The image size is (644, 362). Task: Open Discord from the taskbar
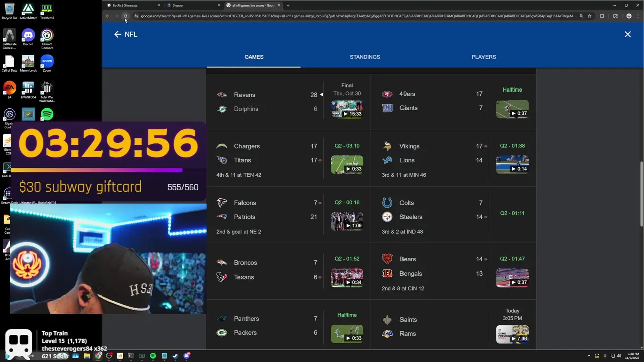pyautogui.click(x=186, y=356)
